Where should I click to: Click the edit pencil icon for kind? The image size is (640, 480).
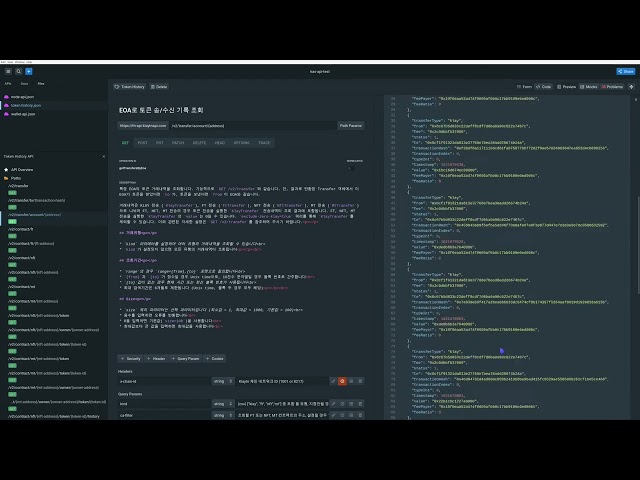click(x=333, y=404)
